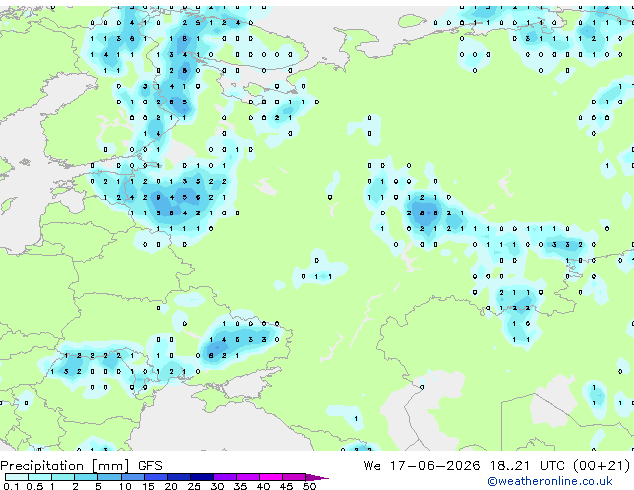This screenshot has width=634, height=490.
Task: Pick the 40–45 mm magenta swatch
Action: click(271, 477)
